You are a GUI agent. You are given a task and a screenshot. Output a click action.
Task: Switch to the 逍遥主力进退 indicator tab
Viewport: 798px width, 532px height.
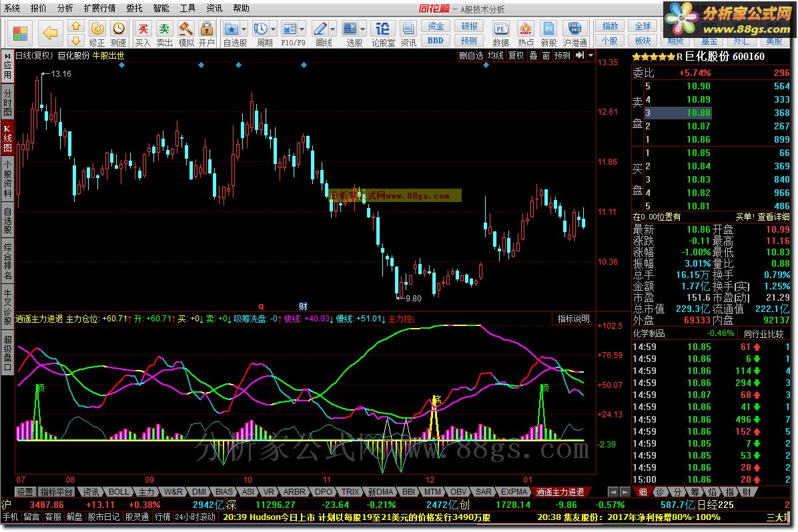(560, 492)
